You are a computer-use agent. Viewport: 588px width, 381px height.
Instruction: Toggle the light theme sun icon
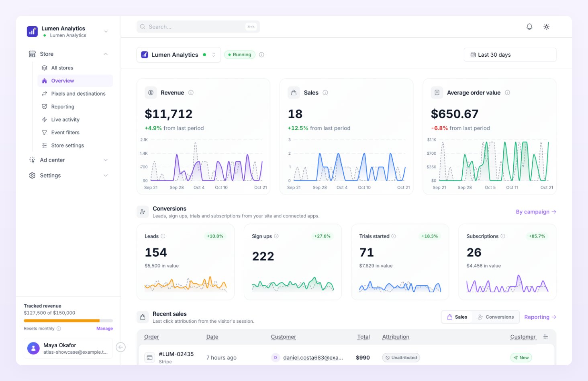(546, 27)
